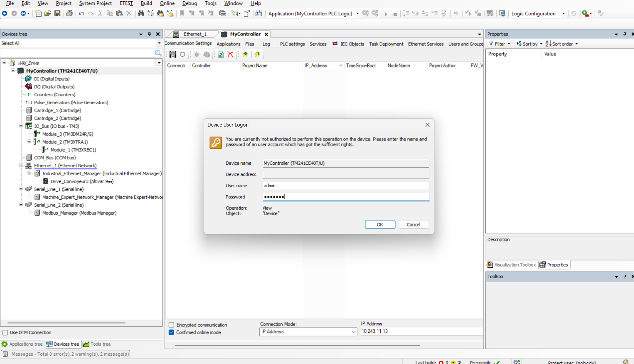634x364 pixels.
Task: Click the shield security icon
Action: pyautogui.click(x=183, y=54)
